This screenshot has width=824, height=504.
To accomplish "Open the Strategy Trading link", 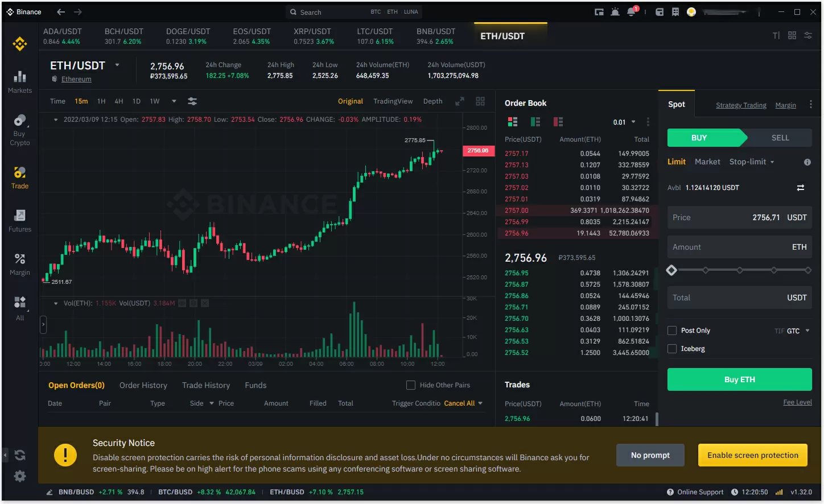I will 741,105.
